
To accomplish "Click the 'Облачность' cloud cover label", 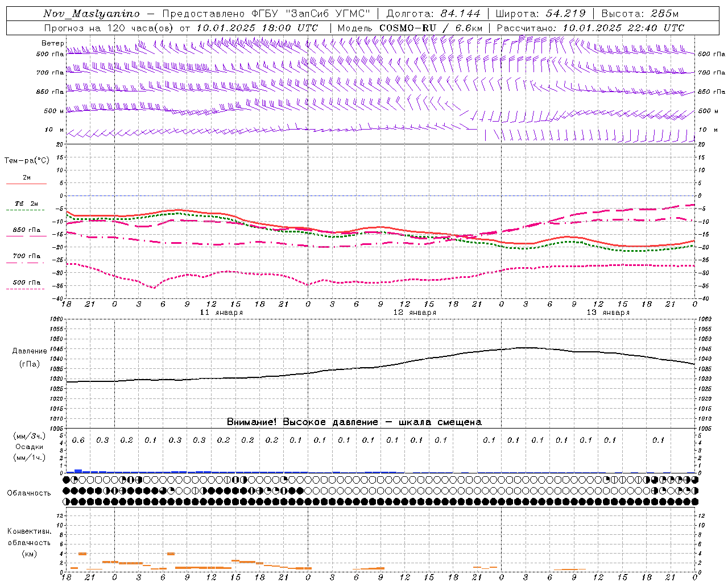I will [x=29, y=493].
